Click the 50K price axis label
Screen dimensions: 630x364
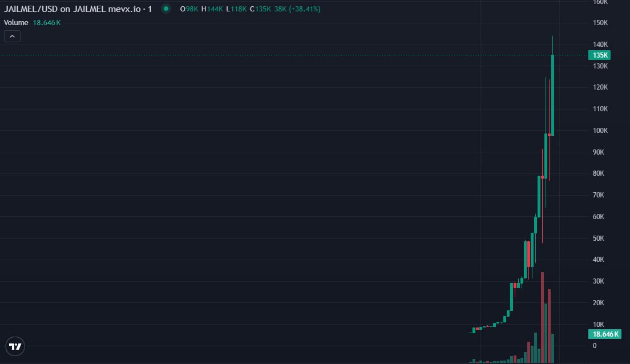click(599, 238)
